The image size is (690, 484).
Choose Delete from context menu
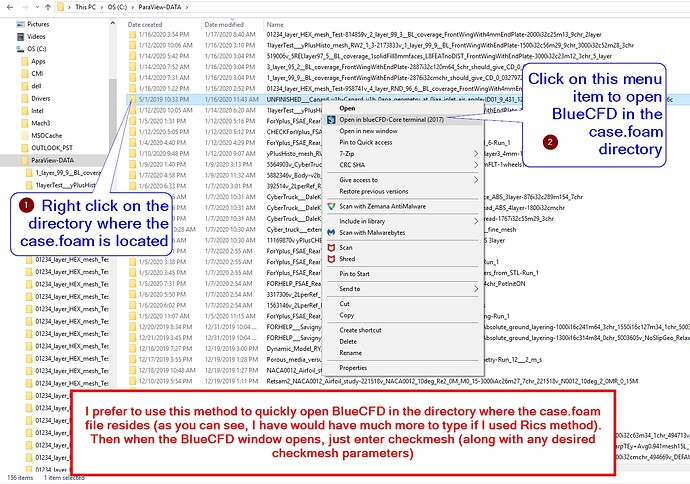348,341
